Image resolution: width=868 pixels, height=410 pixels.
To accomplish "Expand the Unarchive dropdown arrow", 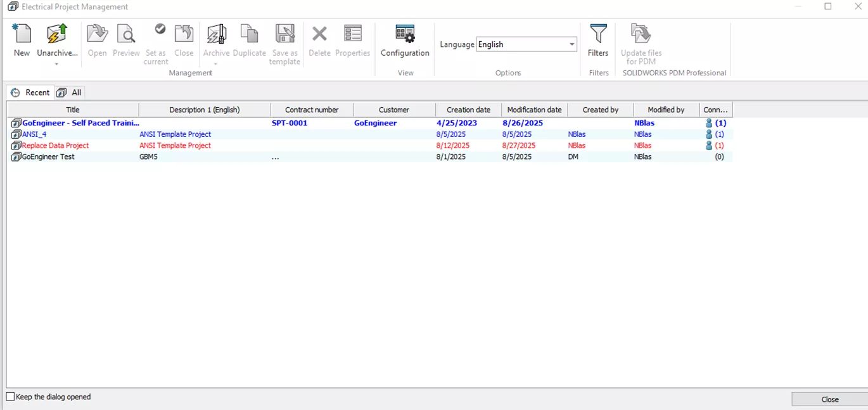I will (57, 62).
